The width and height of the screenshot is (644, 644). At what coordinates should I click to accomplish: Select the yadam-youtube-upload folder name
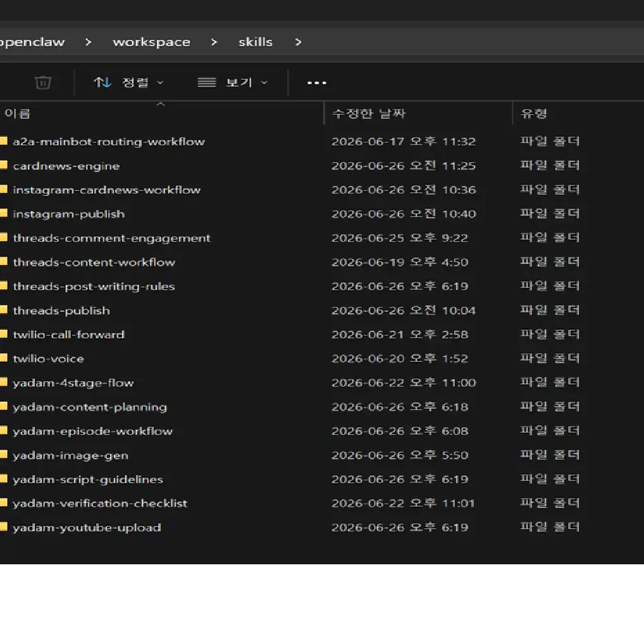point(87,528)
